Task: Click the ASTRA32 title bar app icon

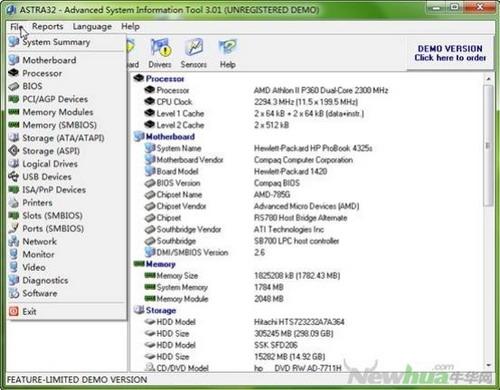Action: [x=11, y=10]
